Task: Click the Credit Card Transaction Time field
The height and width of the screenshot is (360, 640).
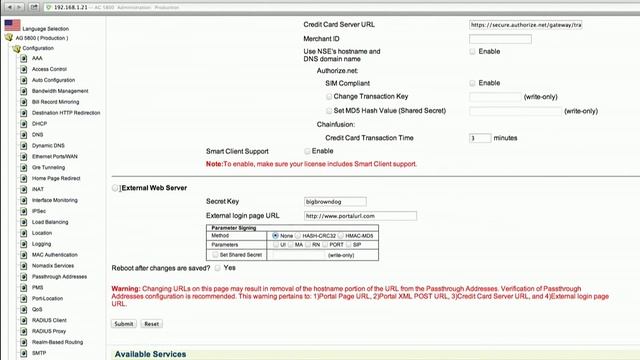Action: pos(480,138)
